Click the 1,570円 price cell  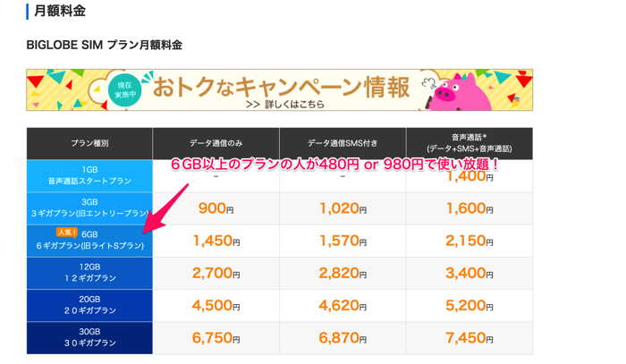coord(343,241)
